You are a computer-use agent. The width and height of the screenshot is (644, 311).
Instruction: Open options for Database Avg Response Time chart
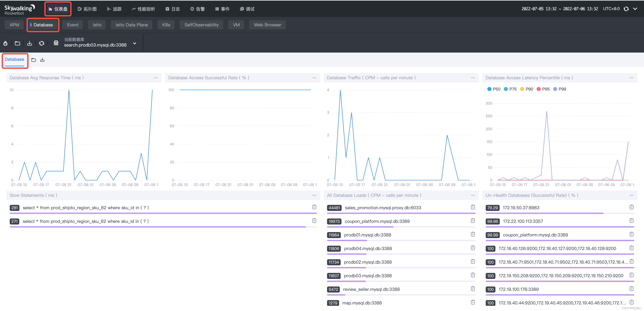tap(155, 78)
